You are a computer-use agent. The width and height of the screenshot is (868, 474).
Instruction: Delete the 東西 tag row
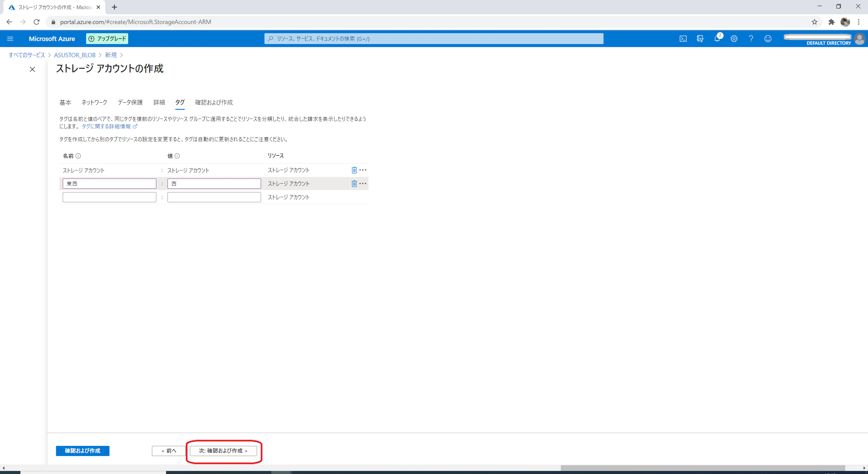[354, 184]
